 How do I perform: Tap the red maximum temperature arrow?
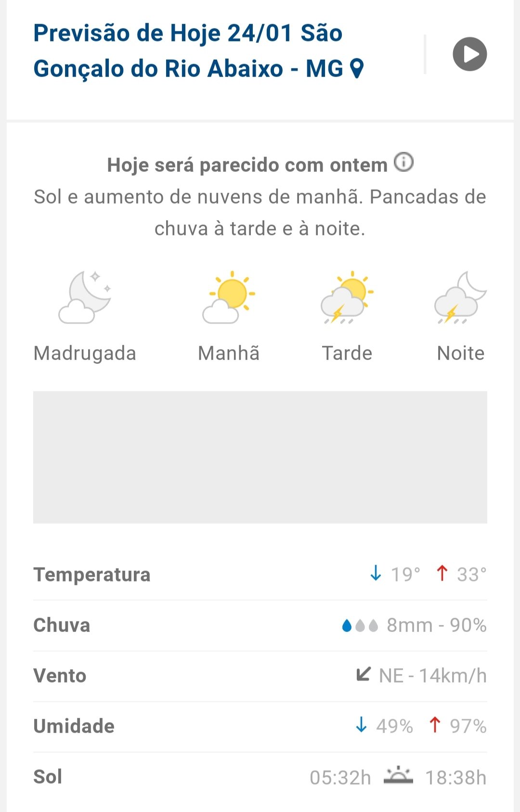click(x=442, y=573)
